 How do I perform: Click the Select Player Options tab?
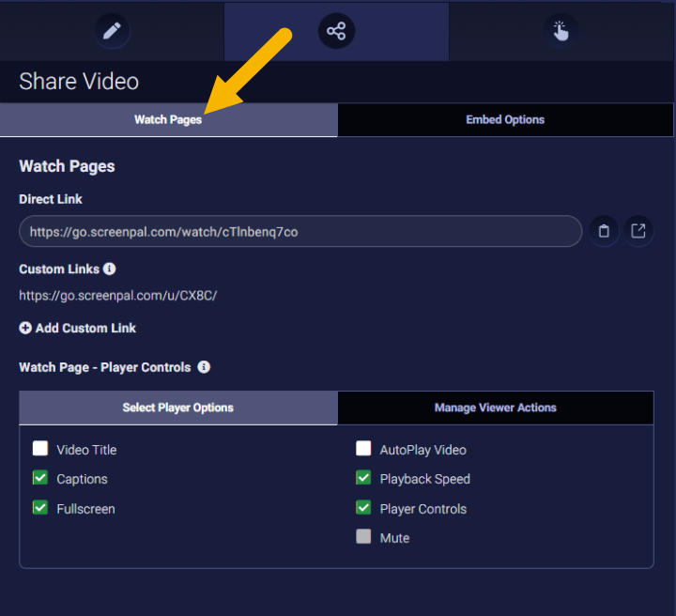177,408
